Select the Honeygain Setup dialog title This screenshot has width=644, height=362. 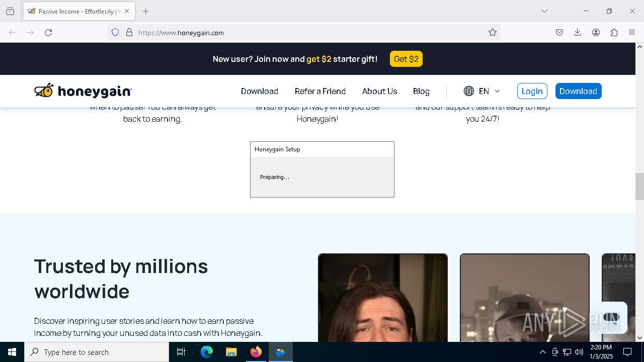pos(277,149)
